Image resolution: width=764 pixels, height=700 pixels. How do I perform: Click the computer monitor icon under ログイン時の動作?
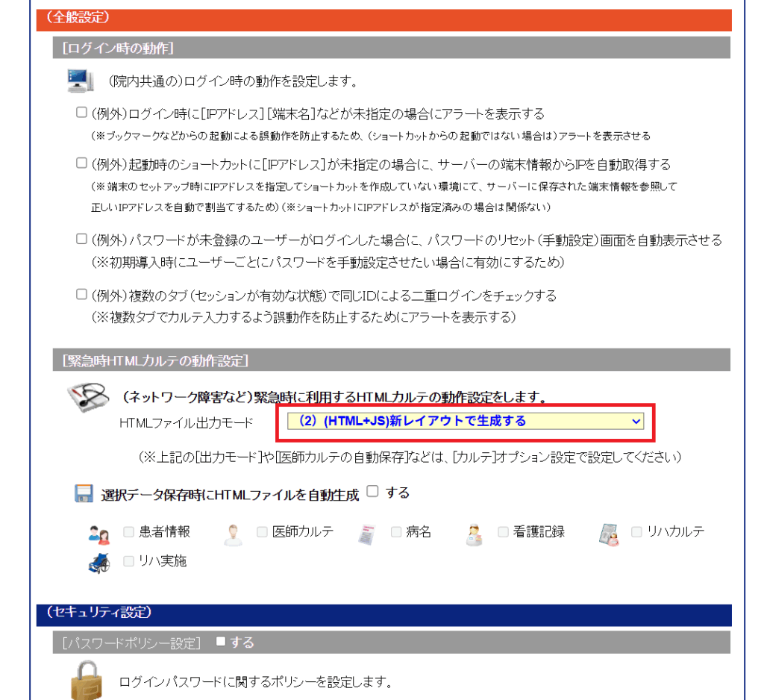point(79,80)
